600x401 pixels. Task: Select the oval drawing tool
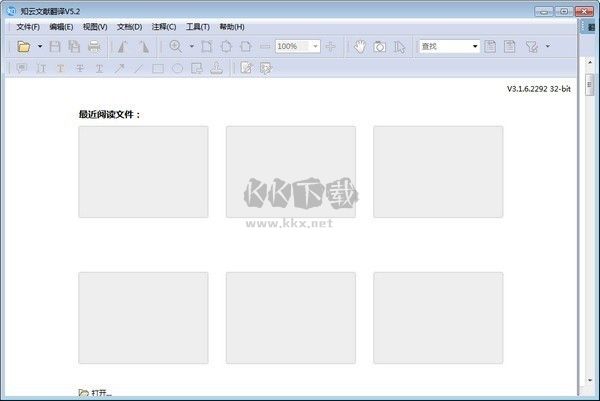[x=177, y=68]
